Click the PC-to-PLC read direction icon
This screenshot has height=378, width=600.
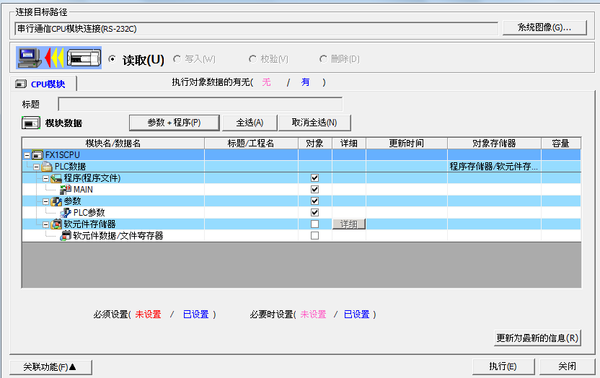(59, 58)
